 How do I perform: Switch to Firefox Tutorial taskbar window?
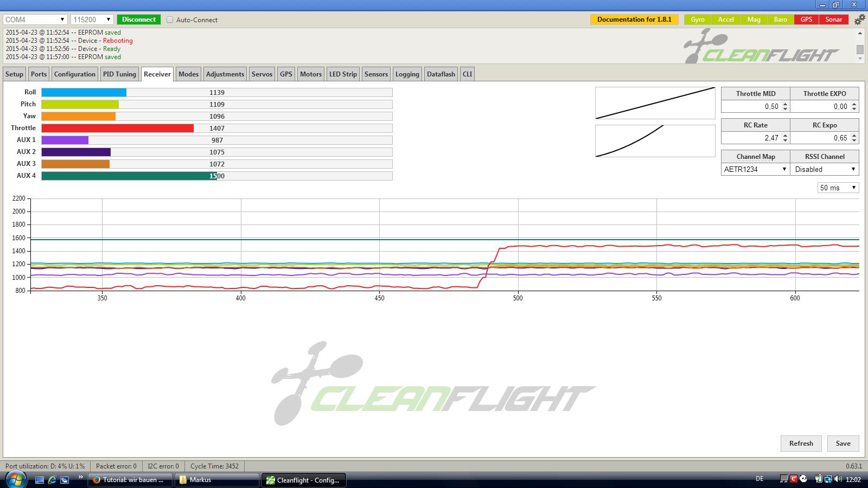[x=131, y=480]
